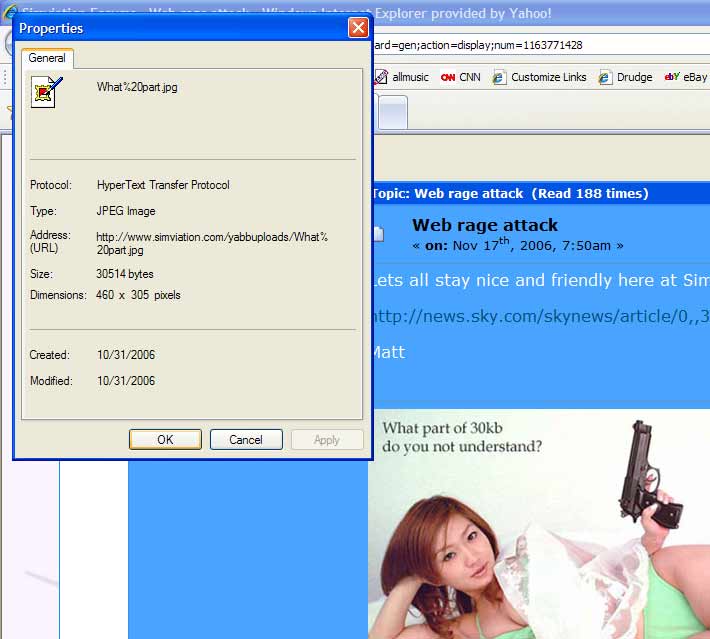710x639 pixels.
Task: Click the Internet Explorer logo in title bar
Action: tap(11, 13)
